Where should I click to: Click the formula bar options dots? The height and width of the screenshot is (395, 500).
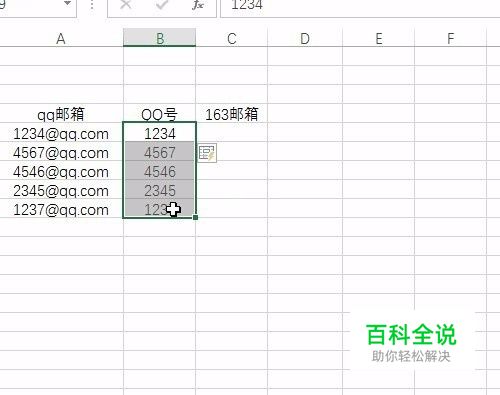click(x=92, y=5)
